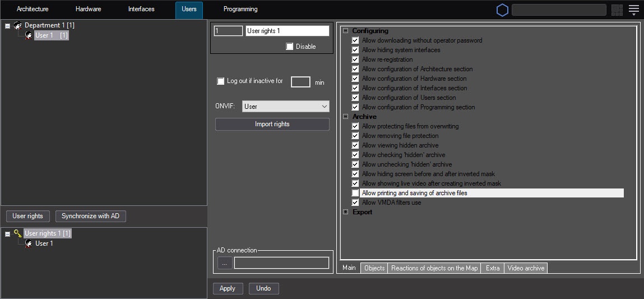This screenshot has height=299, width=644.
Task: Open the hamburger menu icon
Action: click(x=634, y=10)
